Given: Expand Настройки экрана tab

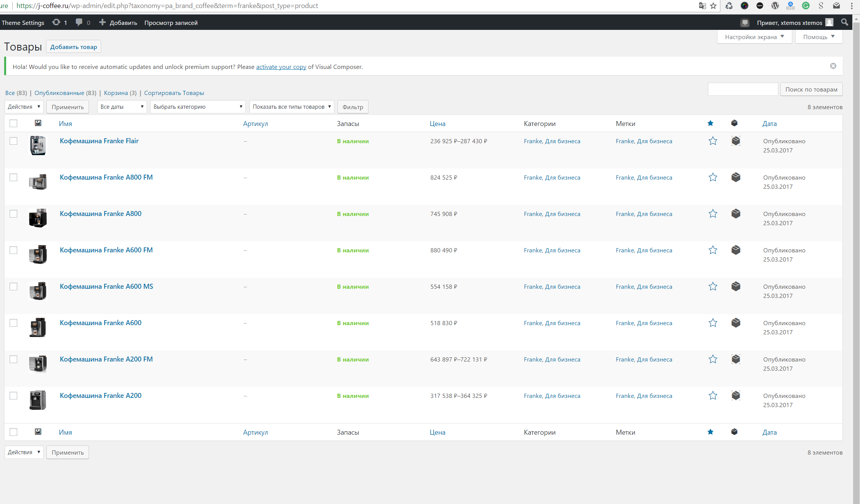Looking at the screenshot, I should (754, 37).
